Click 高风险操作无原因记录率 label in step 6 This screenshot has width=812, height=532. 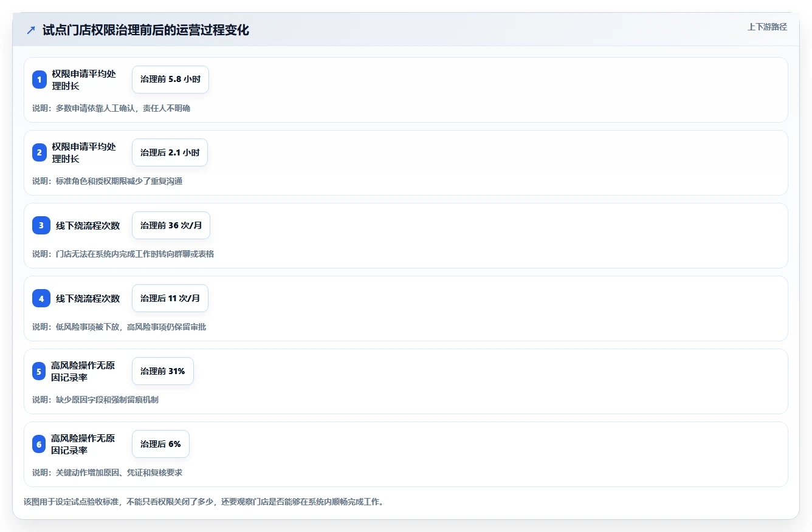coord(83,444)
